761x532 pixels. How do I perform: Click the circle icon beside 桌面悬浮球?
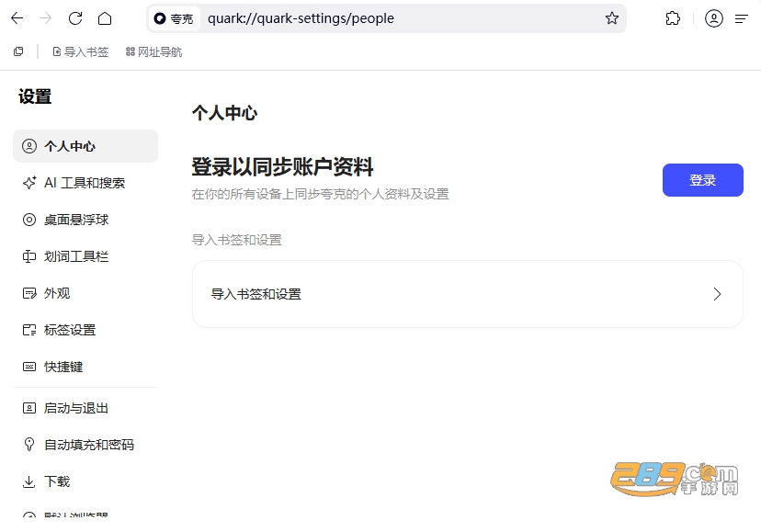point(29,220)
